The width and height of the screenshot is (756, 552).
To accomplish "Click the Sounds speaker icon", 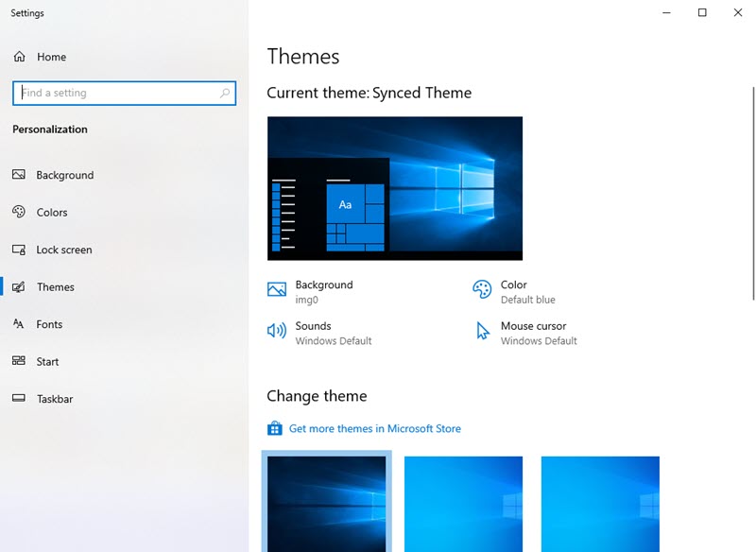I will coord(276,330).
